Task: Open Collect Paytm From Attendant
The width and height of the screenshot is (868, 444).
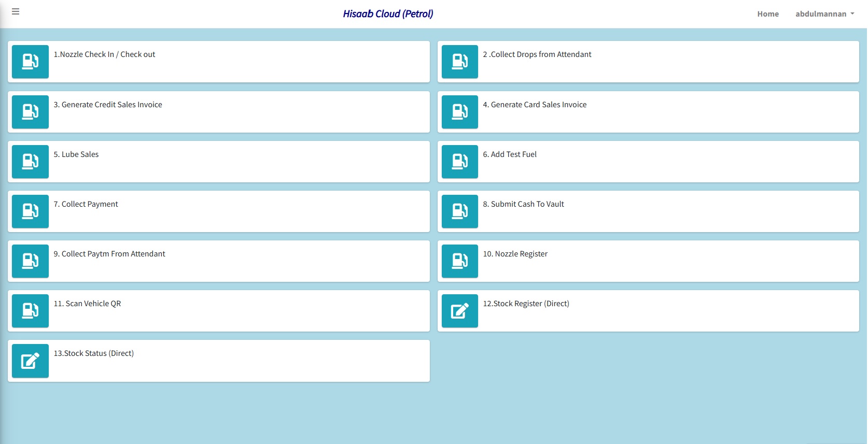Action: click(x=109, y=254)
